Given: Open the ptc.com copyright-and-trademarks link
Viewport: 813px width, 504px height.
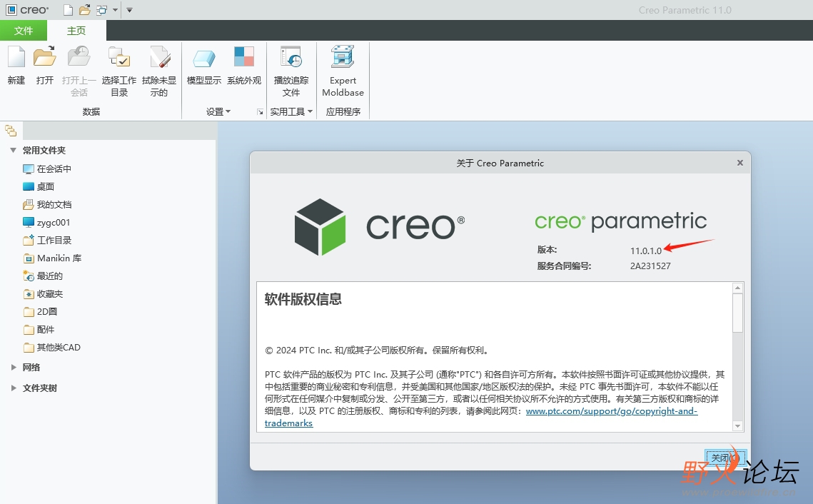Looking at the screenshot, I should click(612, 411).
